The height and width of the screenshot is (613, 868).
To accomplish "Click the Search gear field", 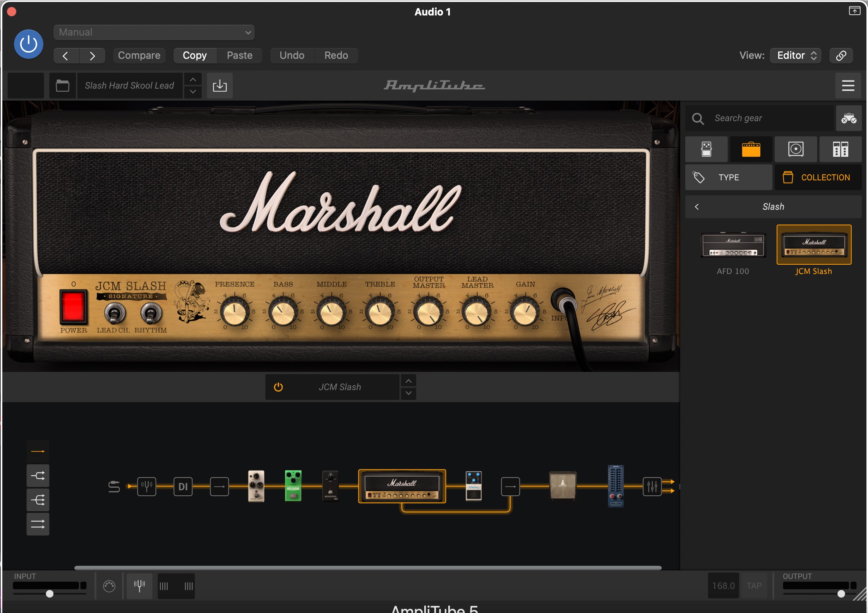I will tap(760, 118).
